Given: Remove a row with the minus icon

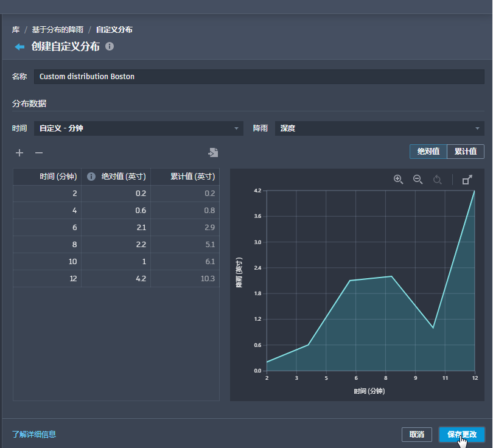Looking at the screenshot, I should click(39, 153).
